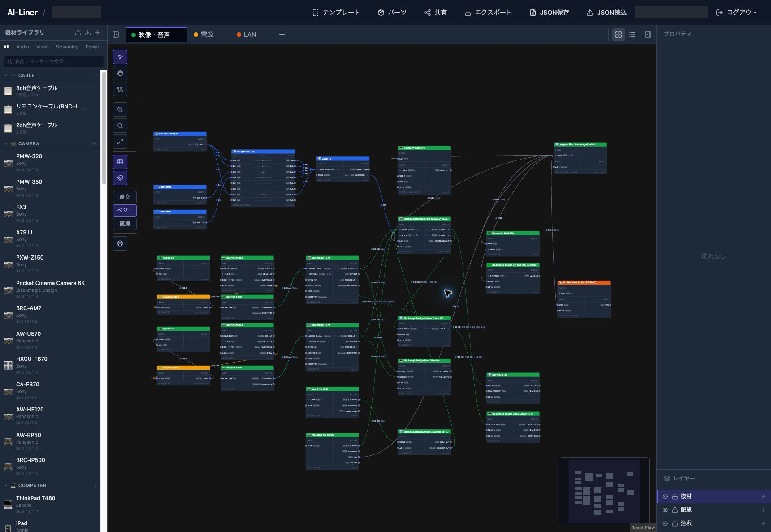
Task: Activate the hand pan tool
Action: 120,73
